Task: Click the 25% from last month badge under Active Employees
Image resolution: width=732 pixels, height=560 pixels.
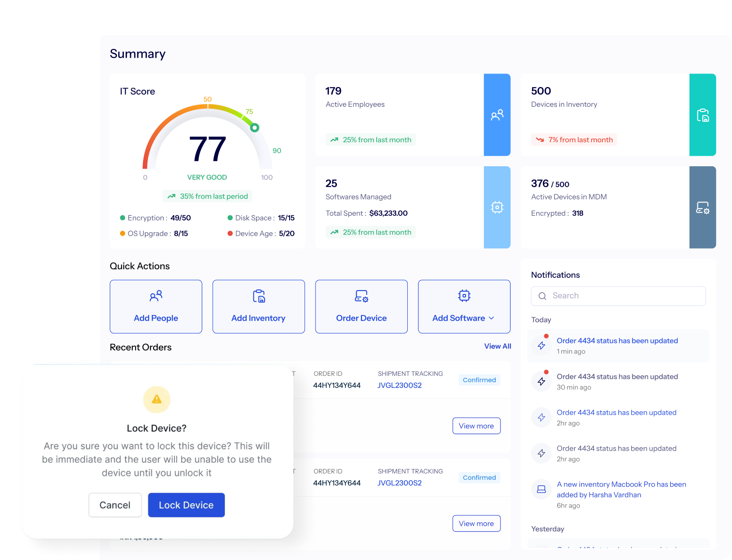Action: pos(371,140)
